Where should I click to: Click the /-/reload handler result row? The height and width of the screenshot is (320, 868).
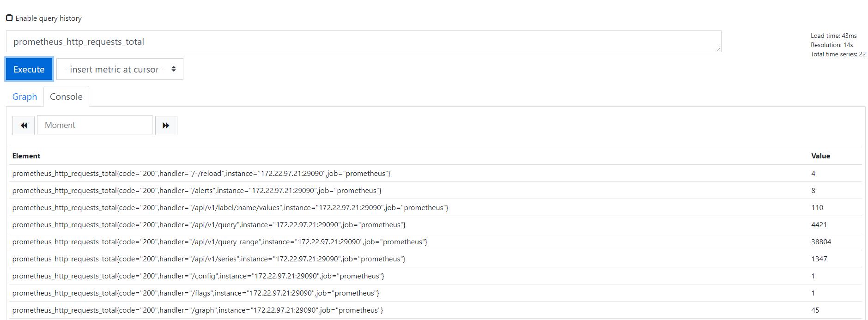(201, 174)
